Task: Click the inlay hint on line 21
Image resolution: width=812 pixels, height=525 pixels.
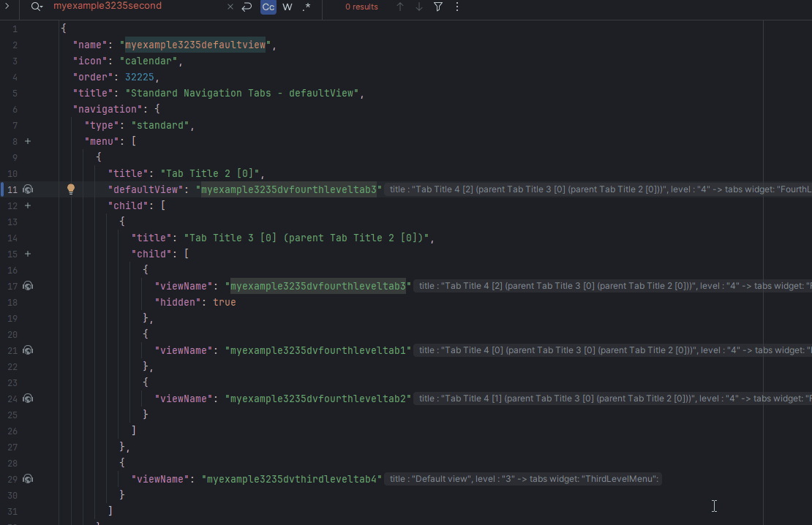Action: tap(613, 350)
